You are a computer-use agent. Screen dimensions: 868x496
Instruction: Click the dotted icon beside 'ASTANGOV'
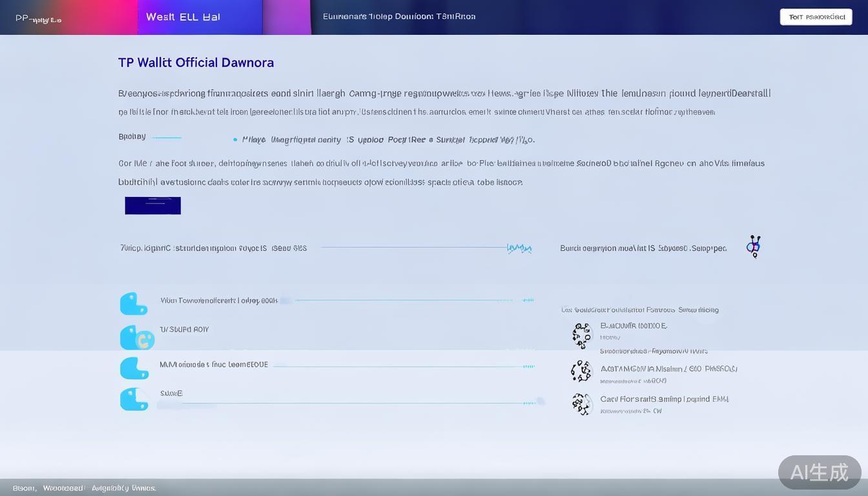coord(581,371)
